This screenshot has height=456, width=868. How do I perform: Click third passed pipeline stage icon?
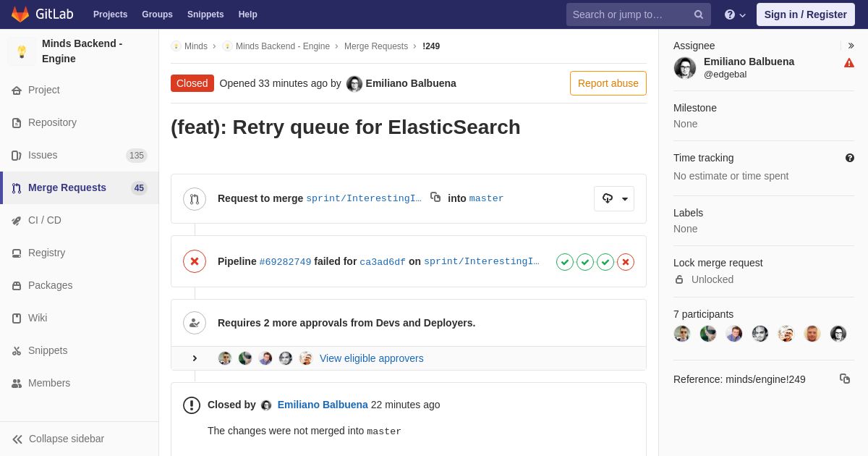(x=605, y=262)
